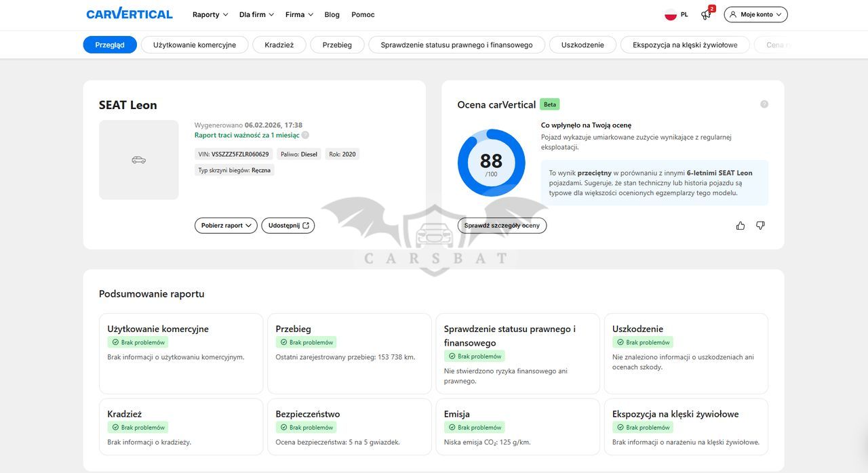Click the Rok: 2020 tag

342,154
